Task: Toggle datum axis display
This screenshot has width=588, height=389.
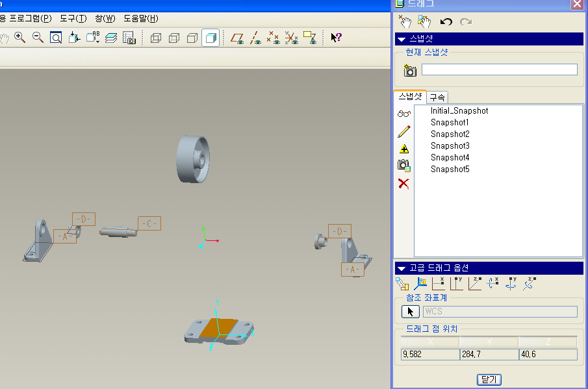Action: (256, 38)
